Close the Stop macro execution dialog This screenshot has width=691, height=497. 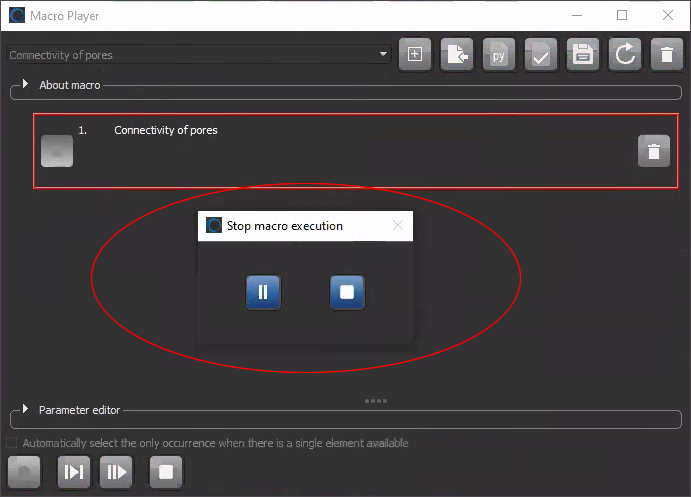398,226
